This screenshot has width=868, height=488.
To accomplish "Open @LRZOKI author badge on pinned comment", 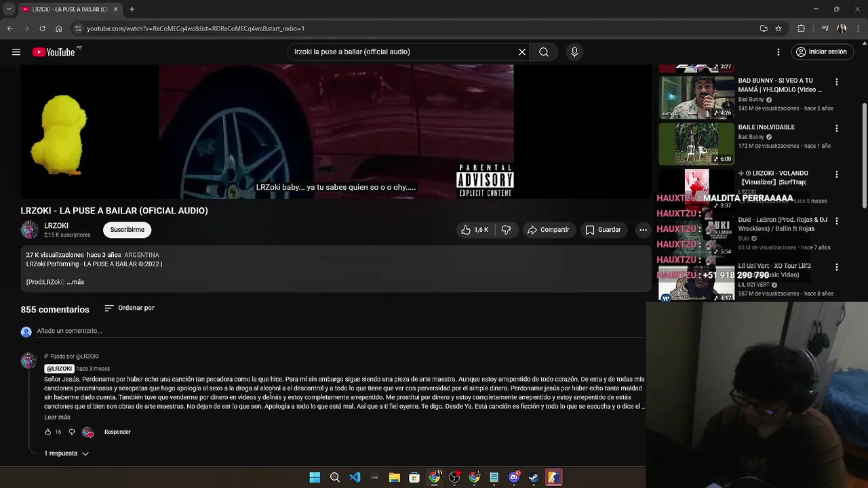I will (59, 369).
